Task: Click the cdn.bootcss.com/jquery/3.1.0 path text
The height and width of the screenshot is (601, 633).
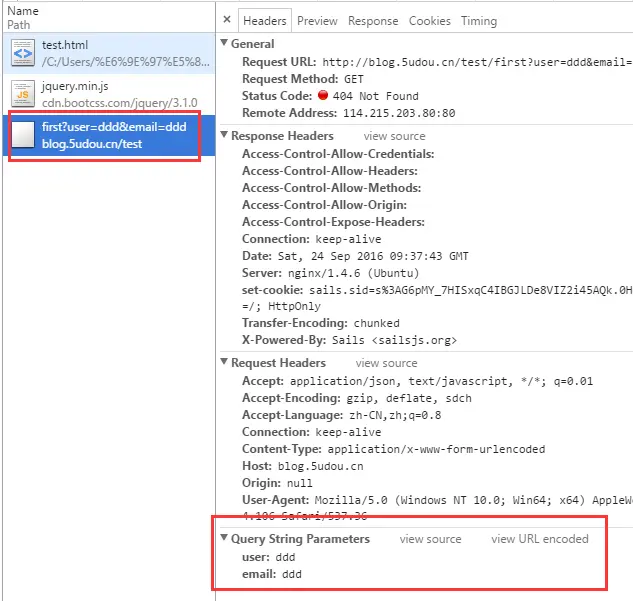Action: pos(119,103)
